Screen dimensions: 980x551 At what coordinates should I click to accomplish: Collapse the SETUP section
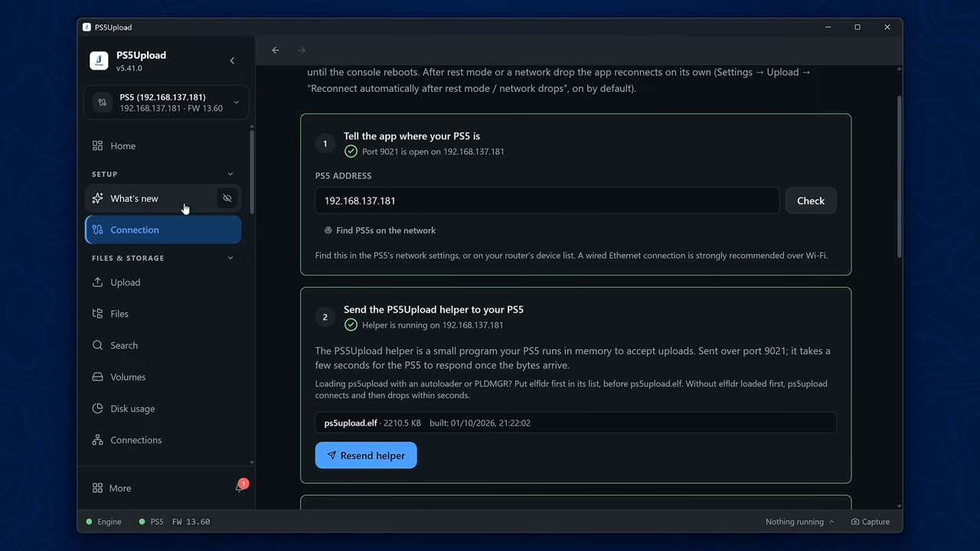coord(230,174)
